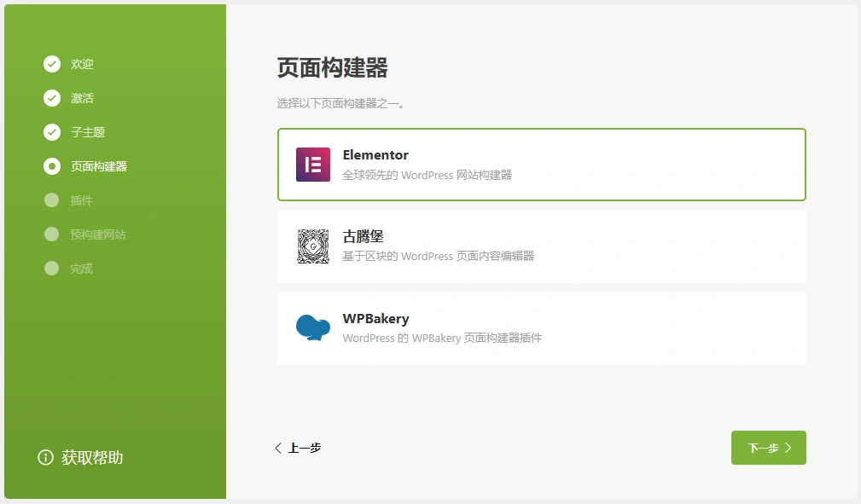Click the Gutenberg (古腾堡) block icon
Viewport: 861px width, 504px height.
coord(312,246)
